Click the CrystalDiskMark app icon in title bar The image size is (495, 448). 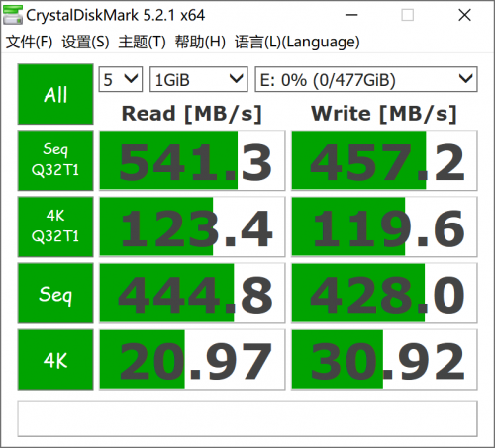tap(13, 15)
